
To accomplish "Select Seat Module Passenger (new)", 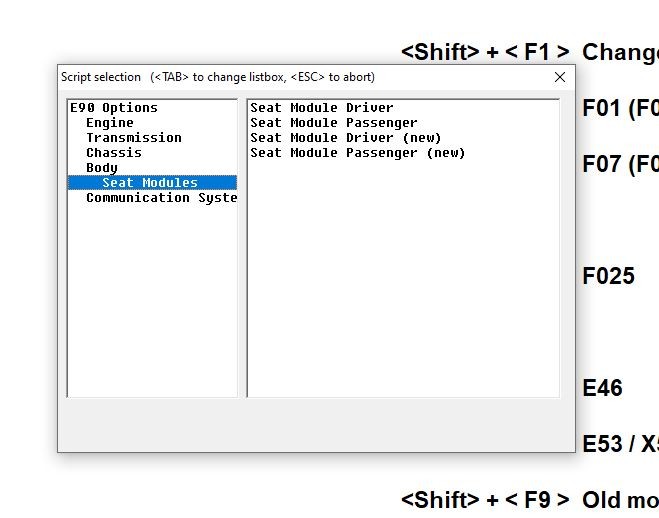I will [357, 153].
